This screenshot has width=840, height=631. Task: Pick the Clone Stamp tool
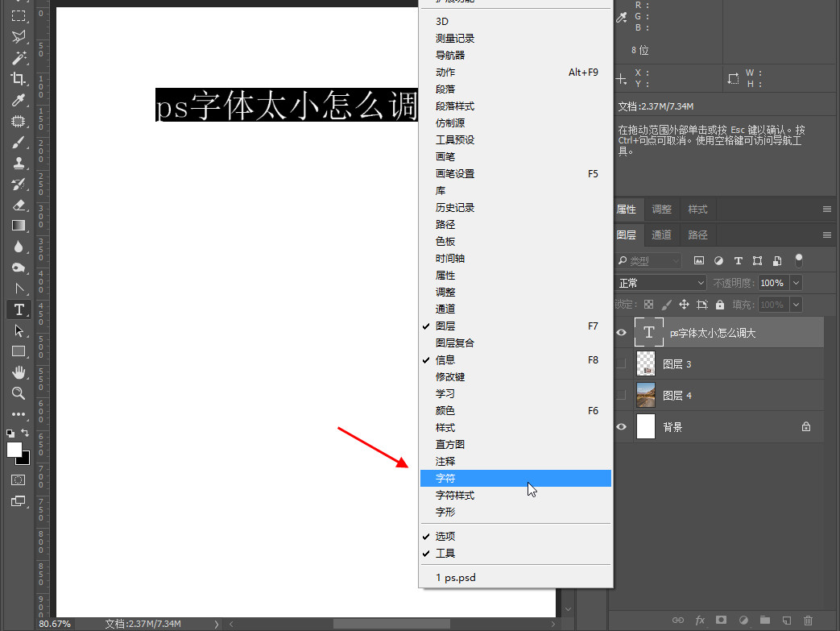tap(19, 163)
